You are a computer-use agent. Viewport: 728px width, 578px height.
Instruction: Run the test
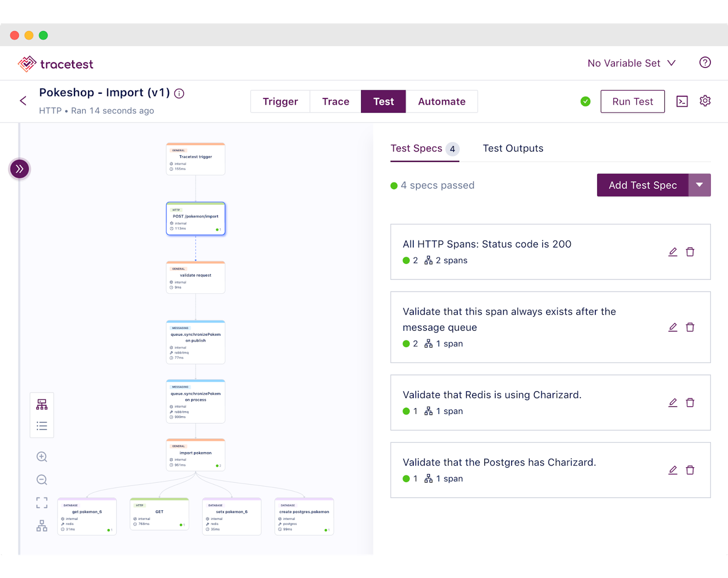[633, 101]
